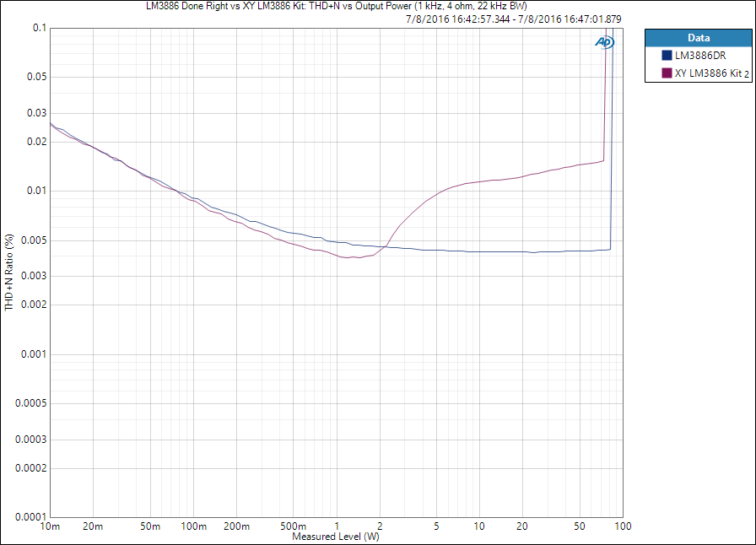Click the 20m tick on X axis
This screenshot has width=756, height=545.
[93, 526]
